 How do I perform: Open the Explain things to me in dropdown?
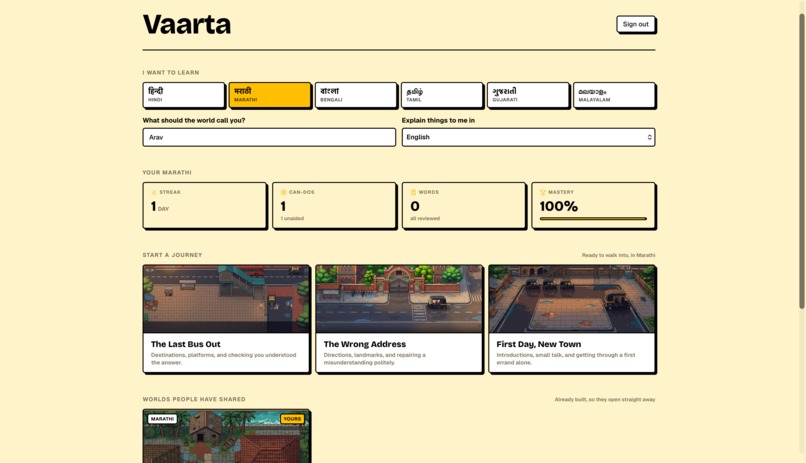click(528, 137)
